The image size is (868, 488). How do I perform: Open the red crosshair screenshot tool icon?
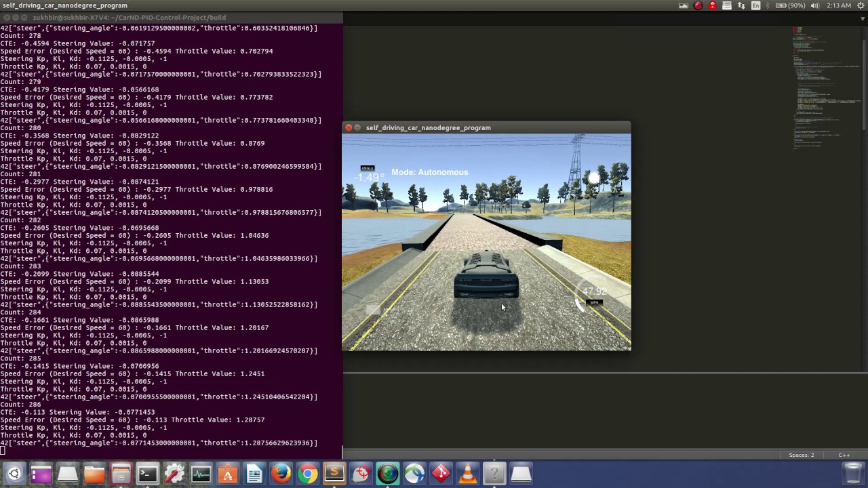click(361, 474)
